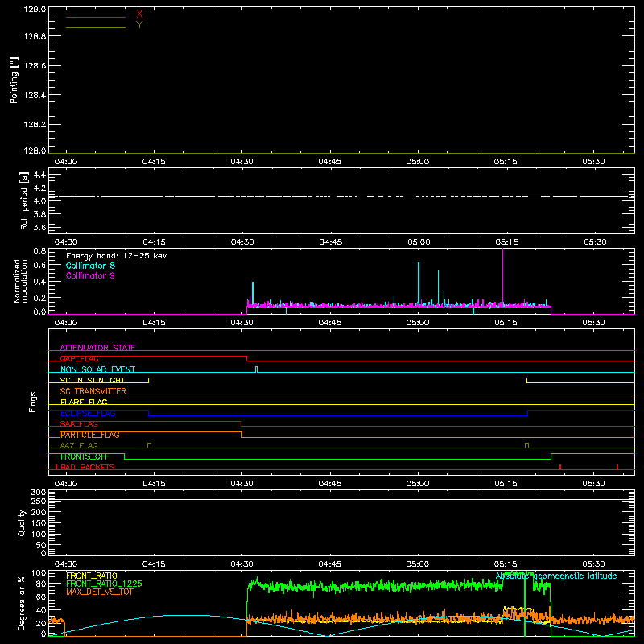Click the Quality axis title
644x644 pixels.
[22, 522]
